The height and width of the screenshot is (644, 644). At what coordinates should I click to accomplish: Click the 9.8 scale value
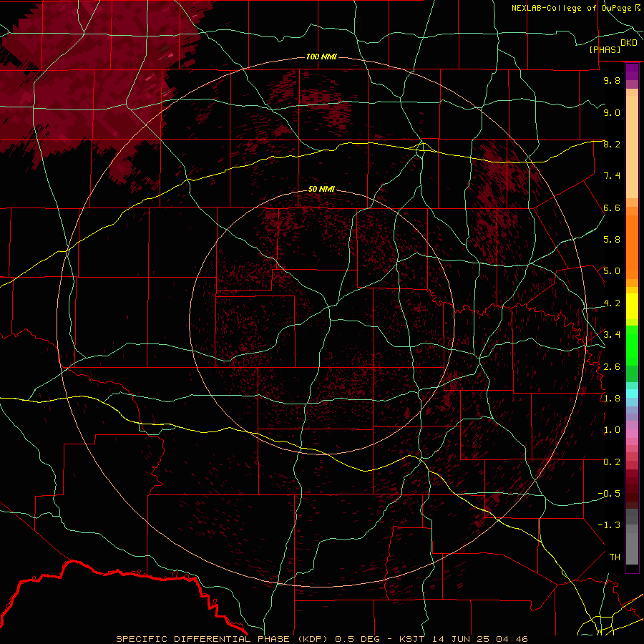click(x=612, y=80)
